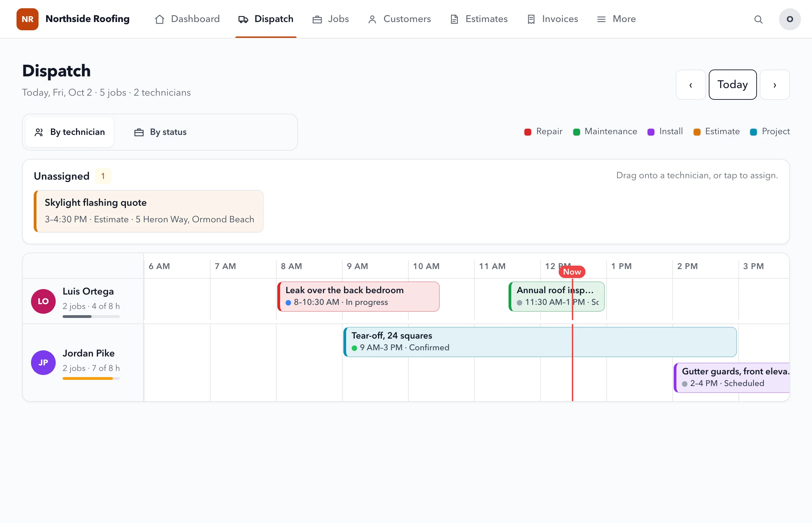
Task: Open the Leak over the back bedroom job
Action: (358, 297)
